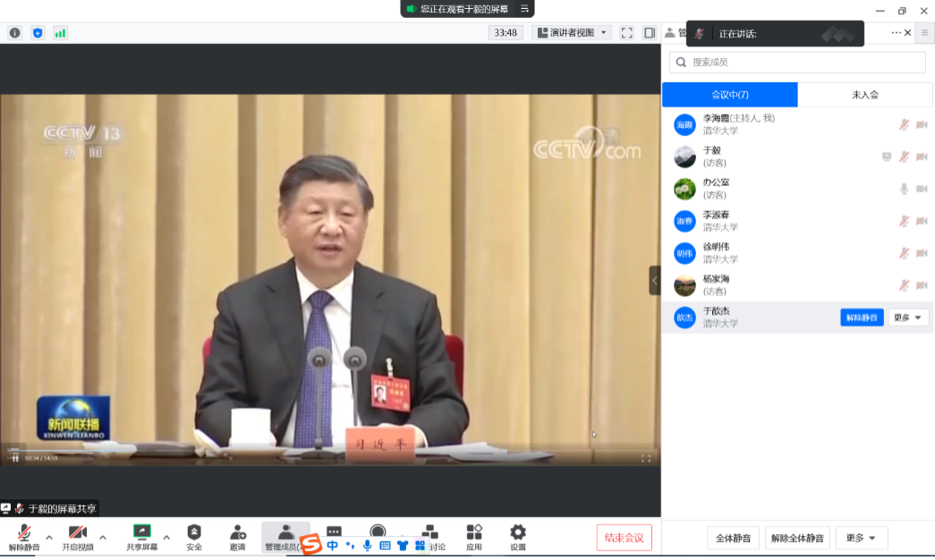Screen dimensions: 935x560
Task: Click 解除全体静音 unmute all button
Action: point(797,538)
